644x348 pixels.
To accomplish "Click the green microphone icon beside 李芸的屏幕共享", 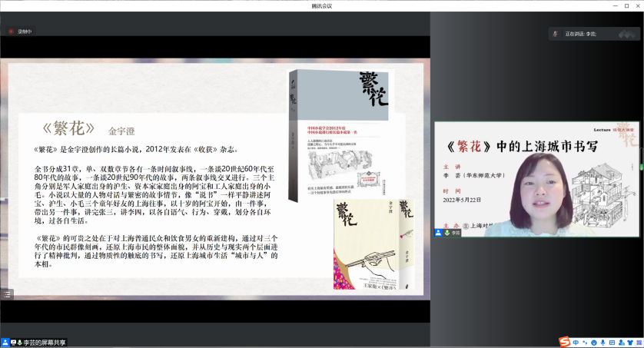I will pyautogui.click(x=19, y=343).
